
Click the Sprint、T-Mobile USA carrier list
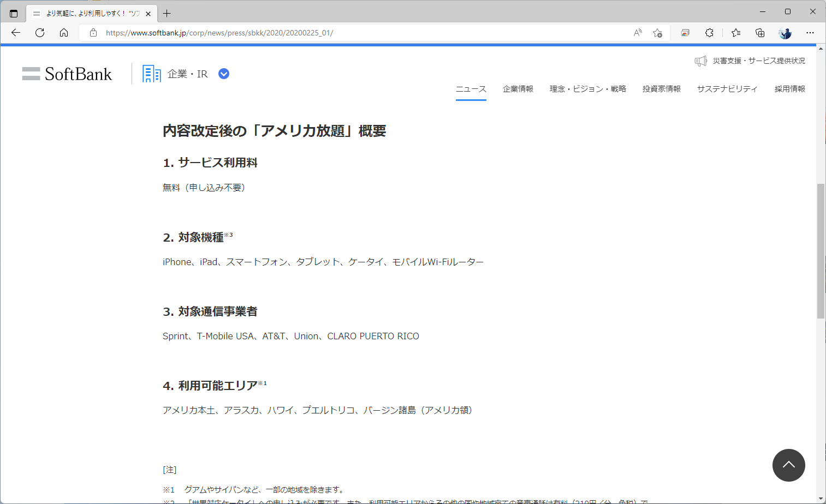291,336
